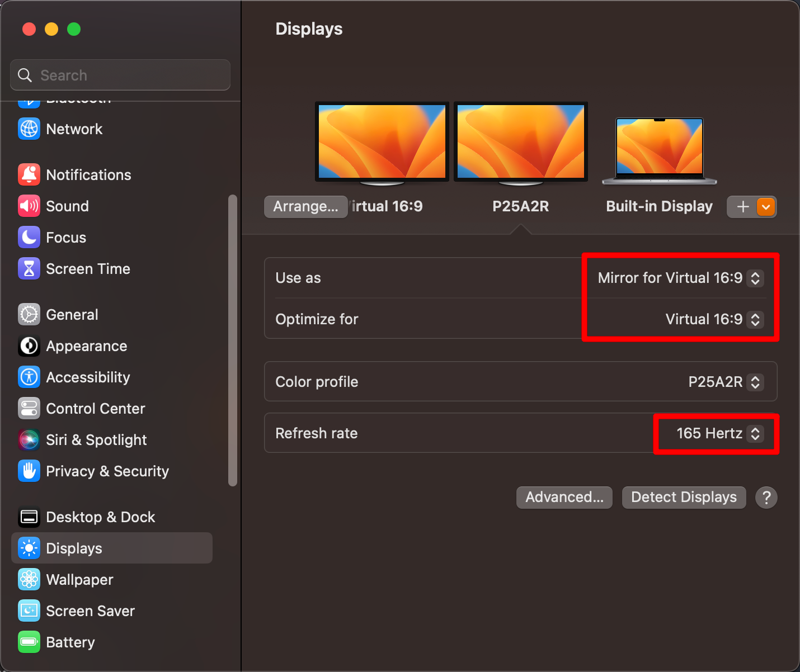The height and width of the screenshot is (672, 800).
Task: Open the orange chevron add-display menu
Action: coord(766,207)
